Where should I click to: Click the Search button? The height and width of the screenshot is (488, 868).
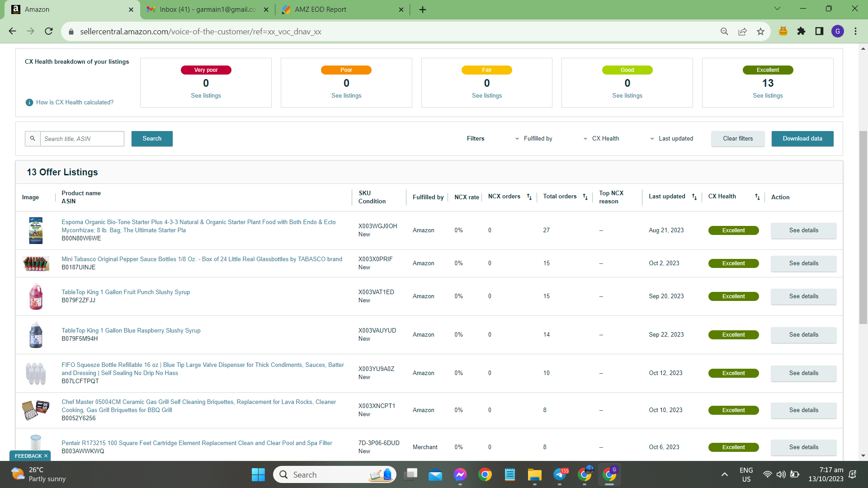(152, 139)
